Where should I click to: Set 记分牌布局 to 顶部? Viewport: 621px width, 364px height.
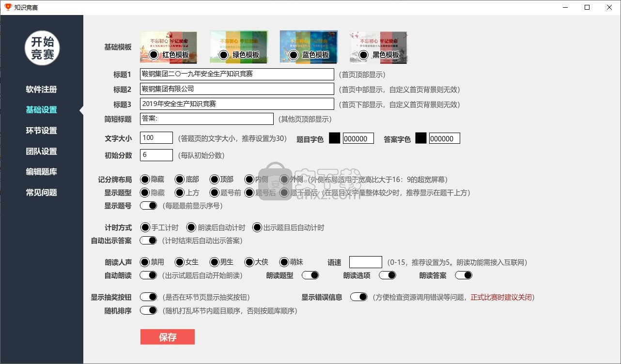click(214, 180)
